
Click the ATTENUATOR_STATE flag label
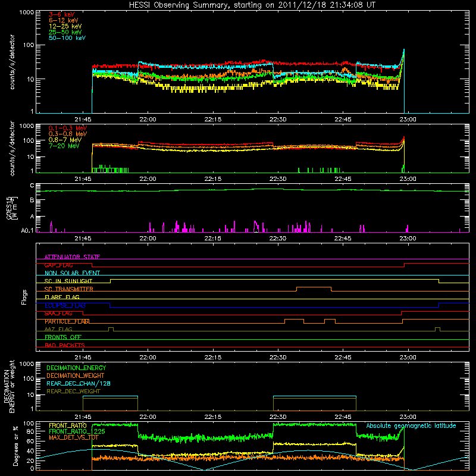[x=72, y=257]
